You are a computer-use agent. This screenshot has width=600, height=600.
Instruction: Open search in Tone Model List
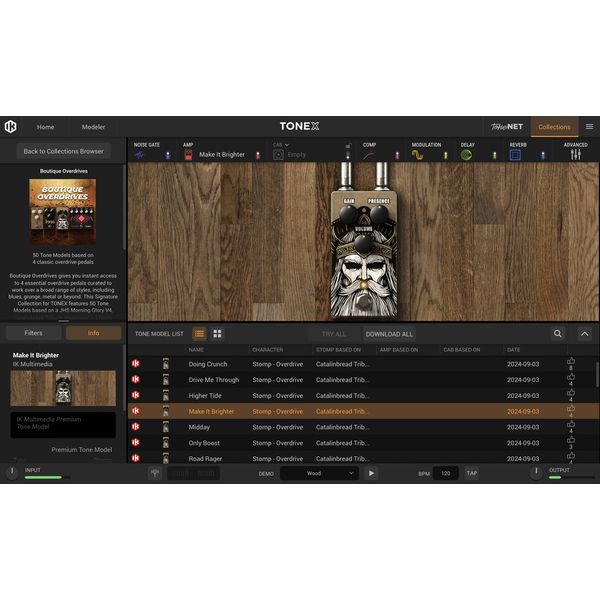coord(558,334)
